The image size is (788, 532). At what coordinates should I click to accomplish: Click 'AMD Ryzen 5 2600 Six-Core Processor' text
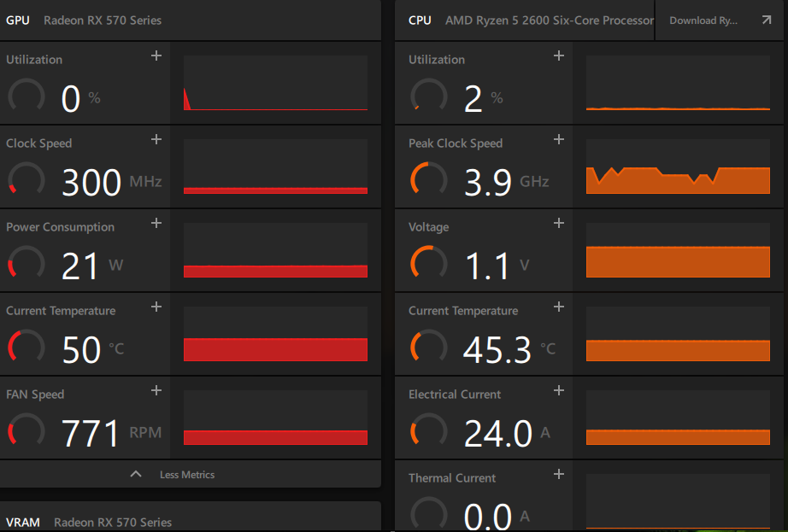[x=550, y=20]
